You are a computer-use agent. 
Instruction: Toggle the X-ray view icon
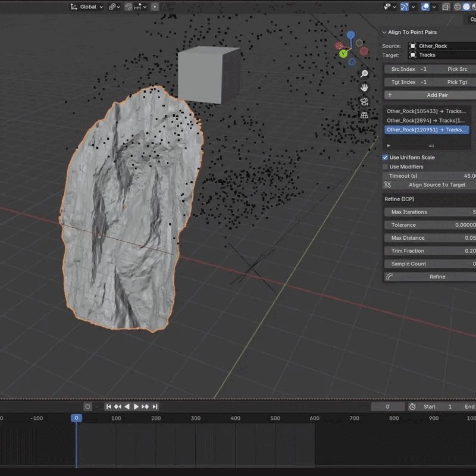pos(445,7)
